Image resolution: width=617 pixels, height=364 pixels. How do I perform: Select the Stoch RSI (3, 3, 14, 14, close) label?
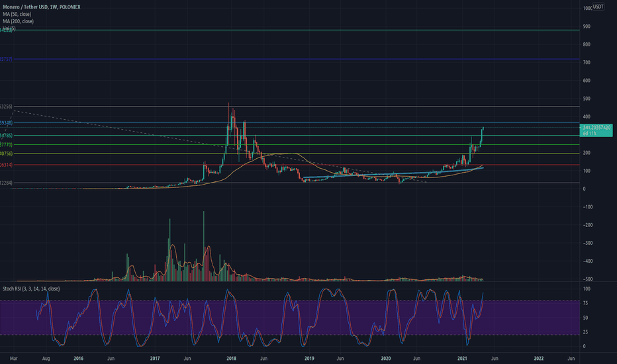click(31, 289)
